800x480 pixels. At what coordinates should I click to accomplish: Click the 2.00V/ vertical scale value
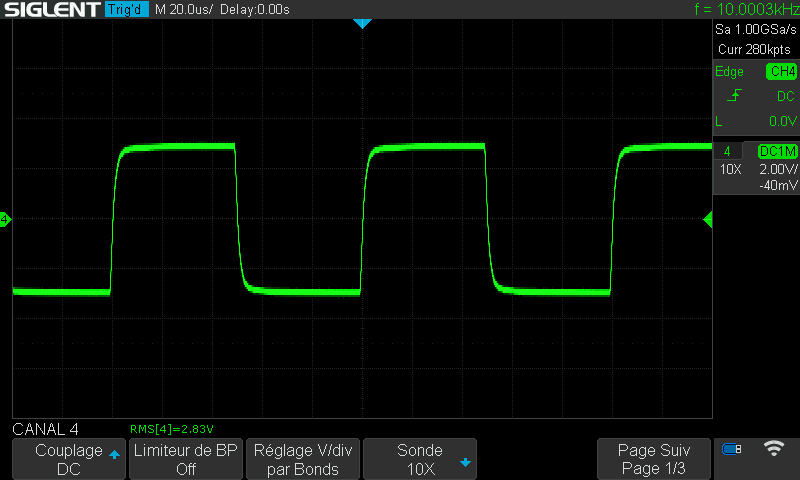click(777, 170)
